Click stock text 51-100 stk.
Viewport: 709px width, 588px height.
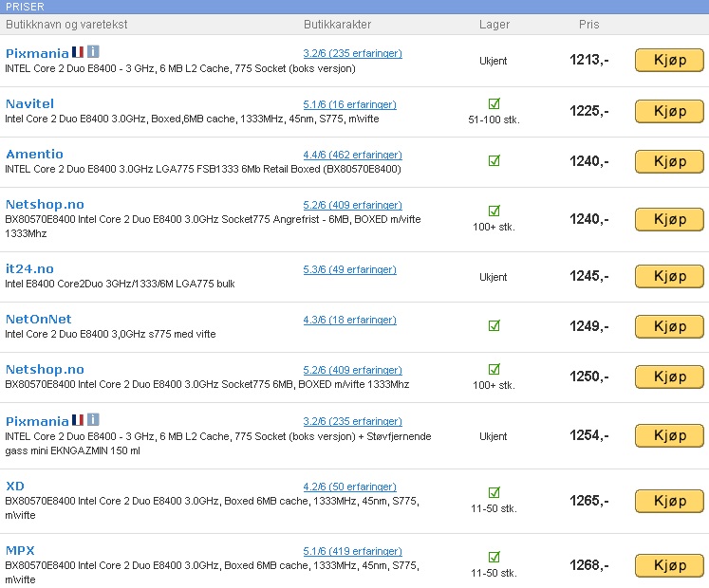(494, 119)
